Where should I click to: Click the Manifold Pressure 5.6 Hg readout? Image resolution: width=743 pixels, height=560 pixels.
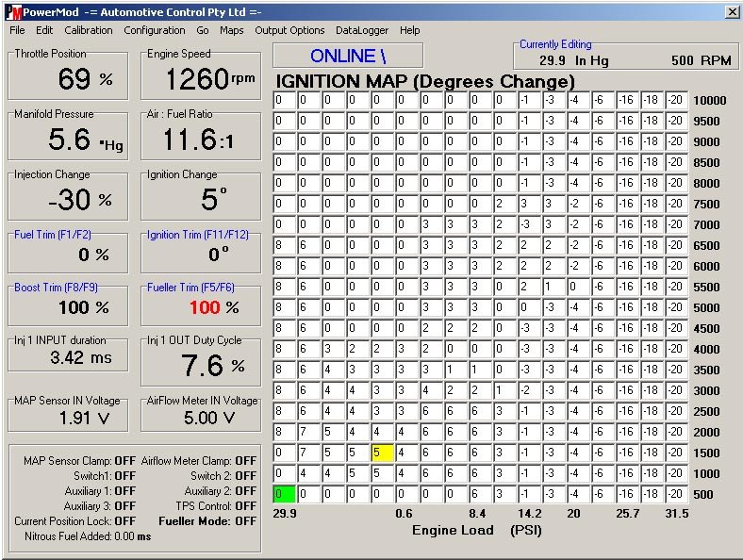(86, 140)
